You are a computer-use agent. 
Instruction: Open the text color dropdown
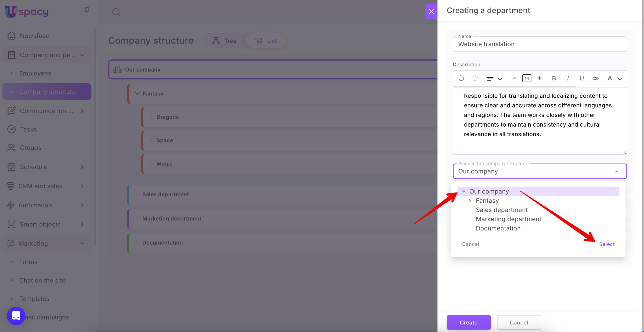(614, 78)
